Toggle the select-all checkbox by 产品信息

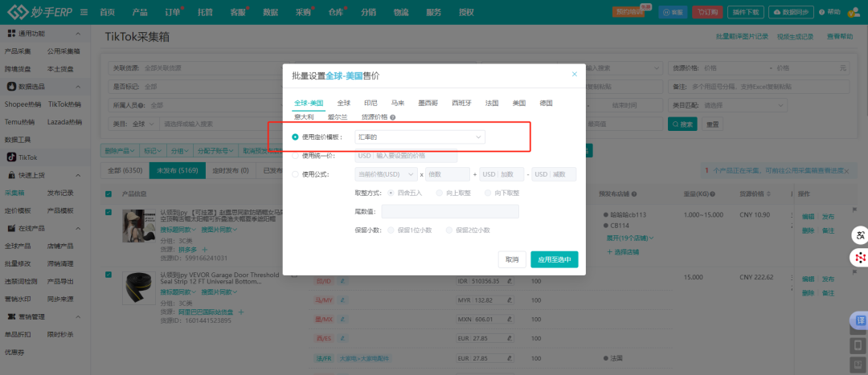[108, 194]
